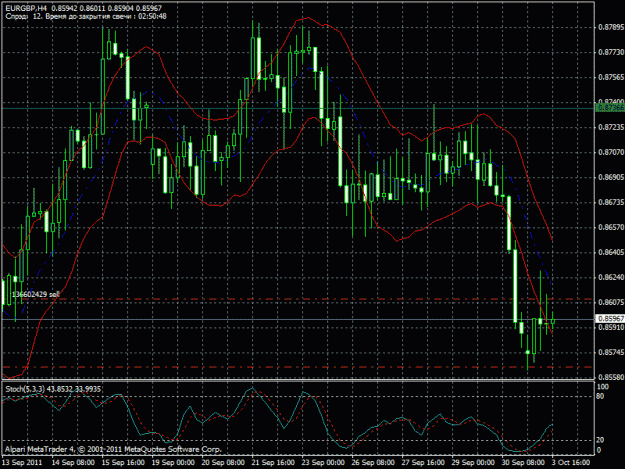The image size is (625, 469).
Task: Click the 30 Sep 08:00 time label
Action: [x=523, y=463]
